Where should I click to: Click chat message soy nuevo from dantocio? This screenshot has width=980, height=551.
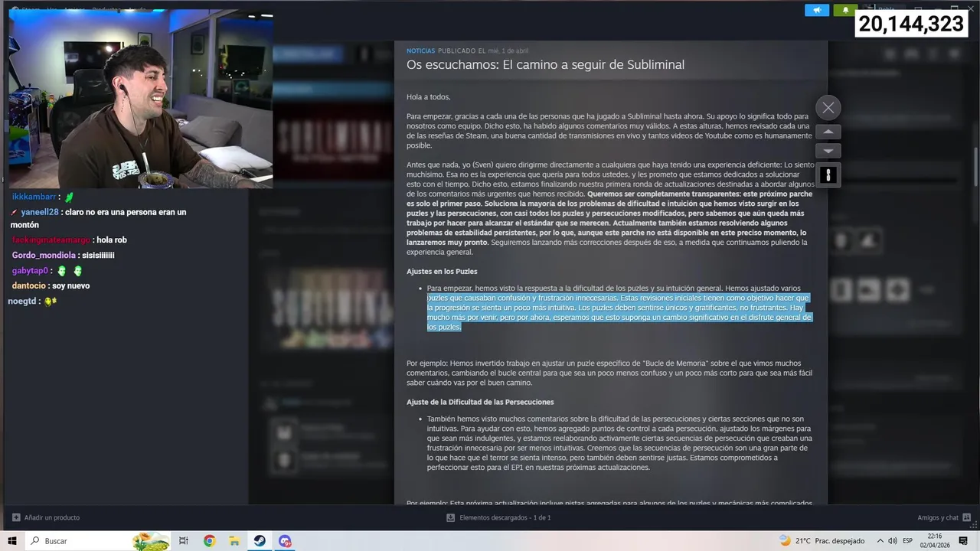71,285
